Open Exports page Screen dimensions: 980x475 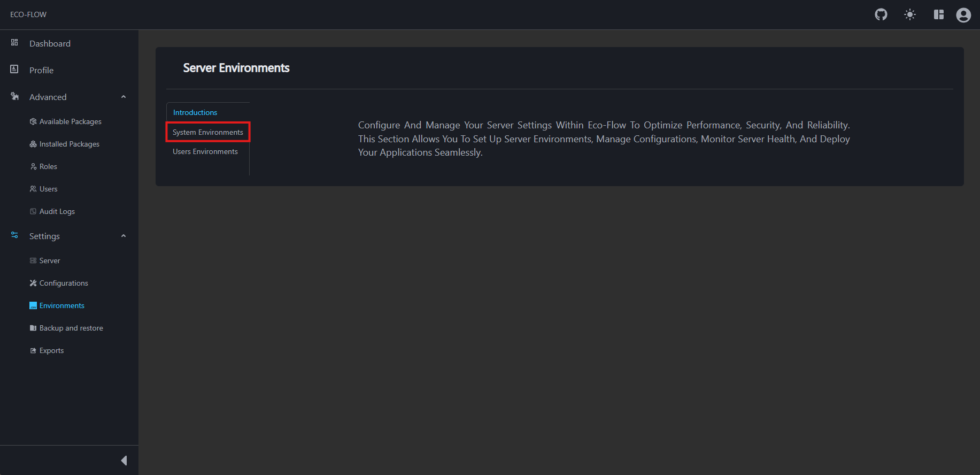tap(51, 350)
